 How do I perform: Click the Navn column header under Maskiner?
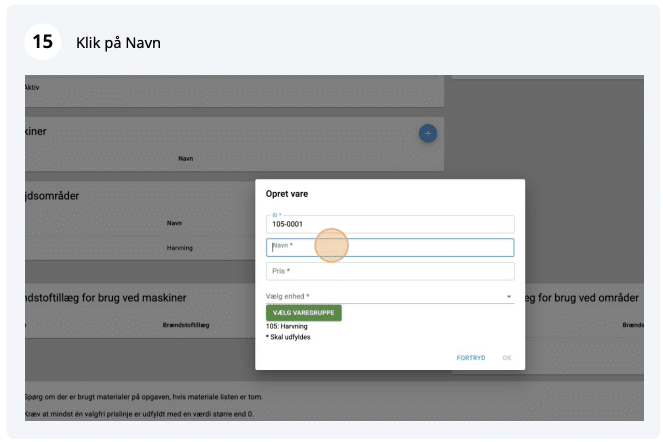[186, 159]
